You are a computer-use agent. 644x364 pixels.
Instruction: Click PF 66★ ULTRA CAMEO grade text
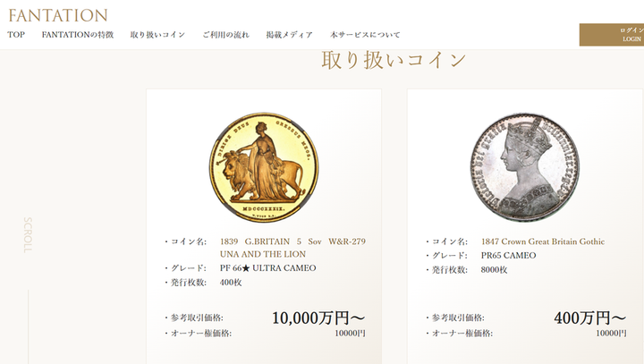point(267,268)
